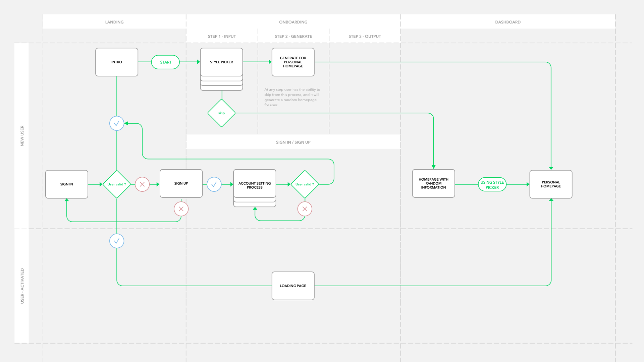This screenshot has height=362, width=644.
Task: Click the STEP 2 - GENERATE subheader
Action: click(293, 36)
